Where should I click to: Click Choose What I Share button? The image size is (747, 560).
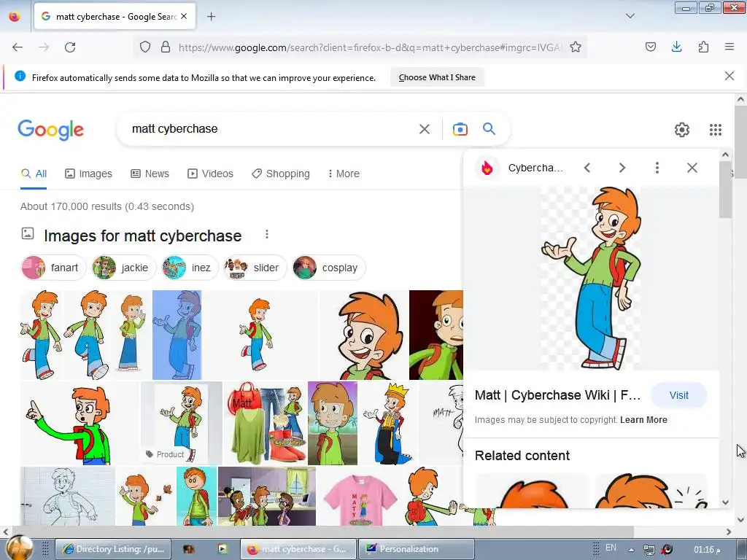(x=437, y=77)
